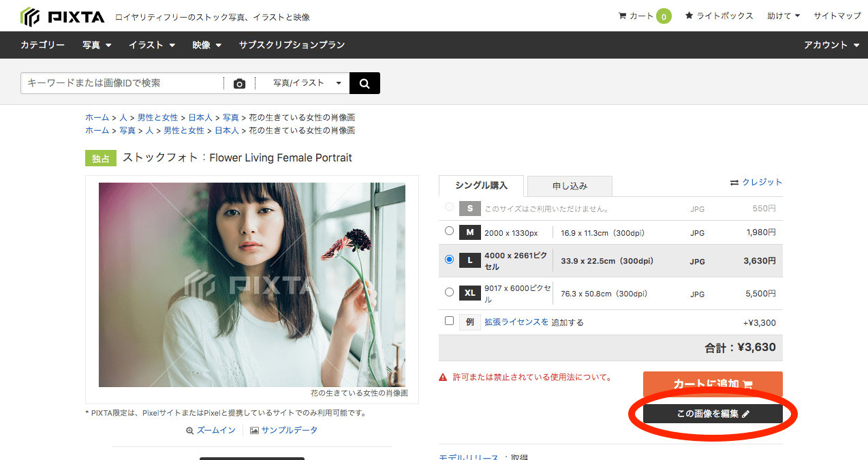The height and width of the screenshot is (460, 868).
Task: Open the アカウント dropdown menu
Action: click(x=835, y=45)
